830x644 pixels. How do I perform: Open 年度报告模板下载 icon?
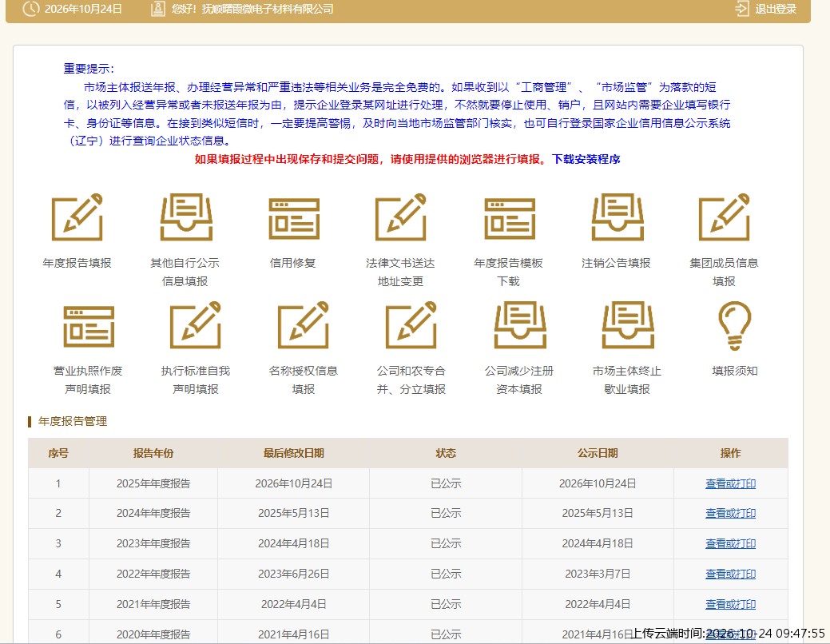point(510,218)
